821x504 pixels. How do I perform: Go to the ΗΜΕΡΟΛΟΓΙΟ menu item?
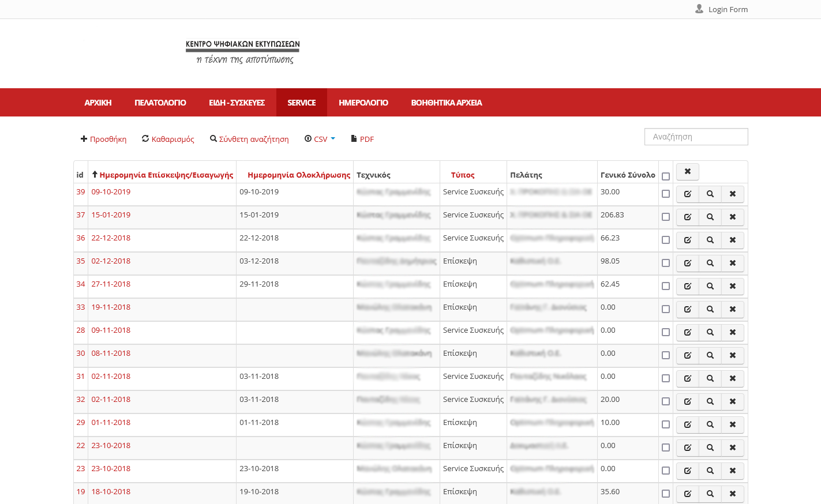click(x=363, y=103)
